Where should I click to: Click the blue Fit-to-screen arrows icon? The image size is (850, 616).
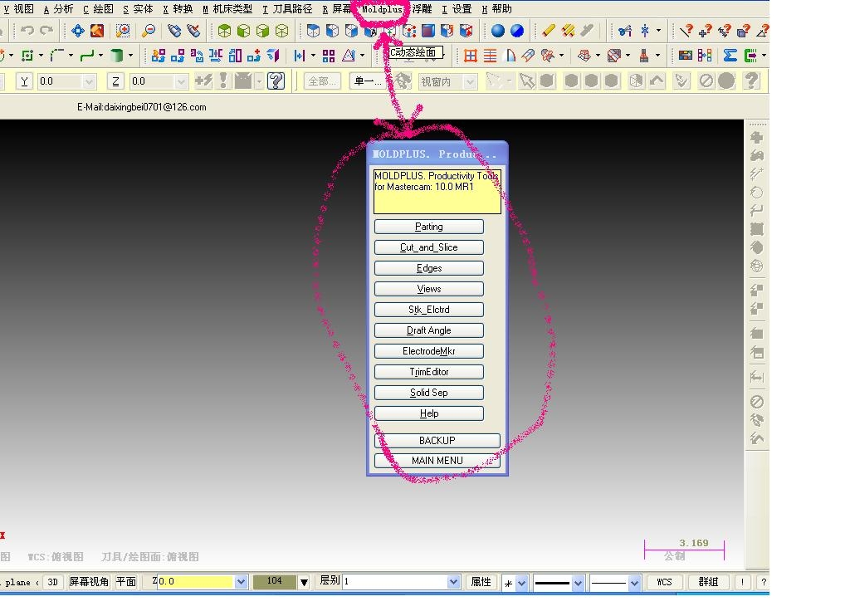point(77,31)
